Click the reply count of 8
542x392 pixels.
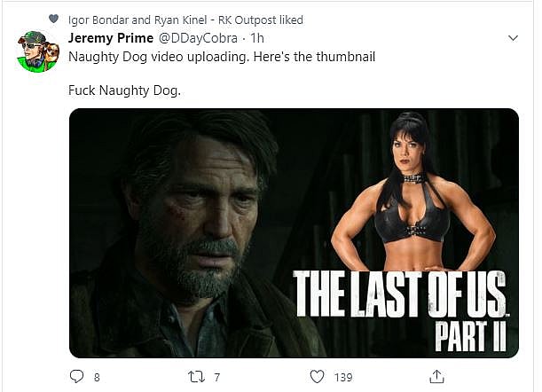point(96,378)
